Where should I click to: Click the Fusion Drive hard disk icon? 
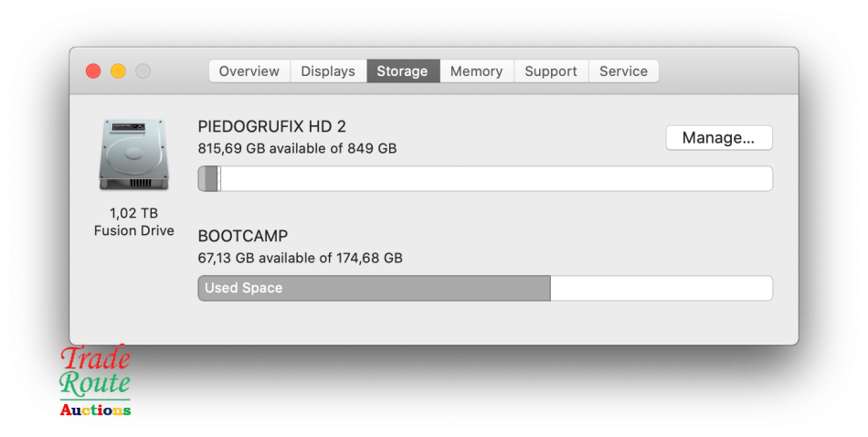(x=133, y=155)
